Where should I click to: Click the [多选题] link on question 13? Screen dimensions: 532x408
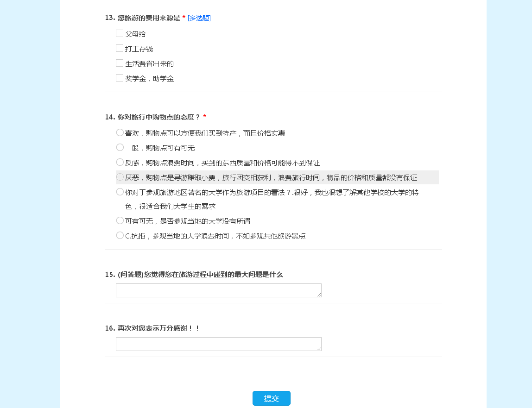(x=199, y=18)
